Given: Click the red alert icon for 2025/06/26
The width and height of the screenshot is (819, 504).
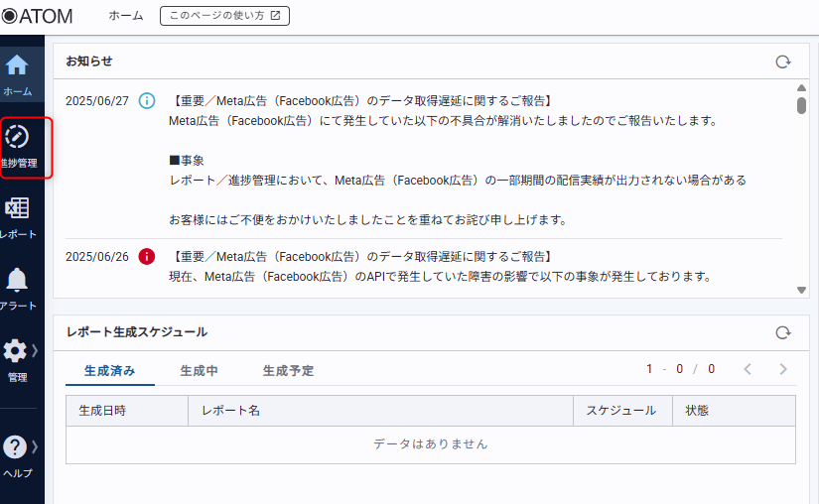Looking at the screenshot, I should coord(147,256).
